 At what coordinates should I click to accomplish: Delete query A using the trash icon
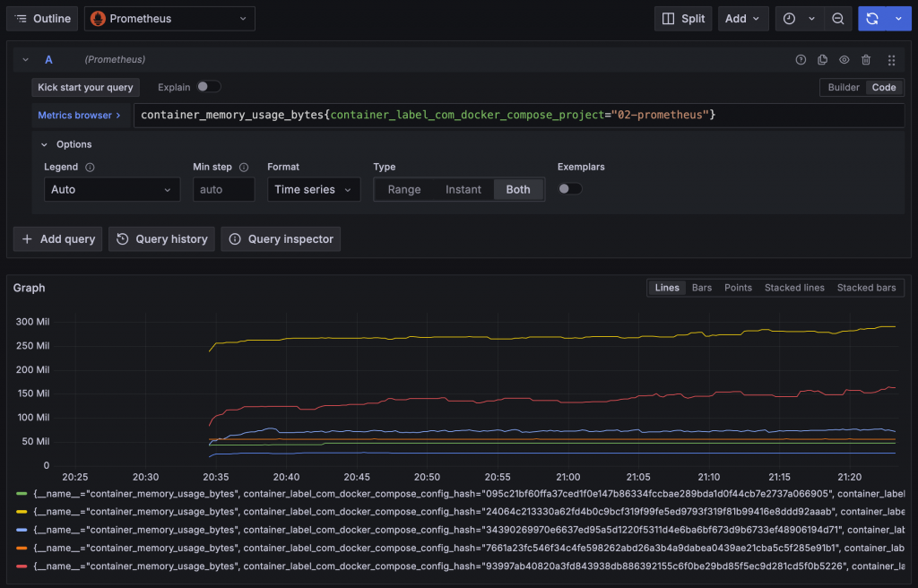point(866,60)
